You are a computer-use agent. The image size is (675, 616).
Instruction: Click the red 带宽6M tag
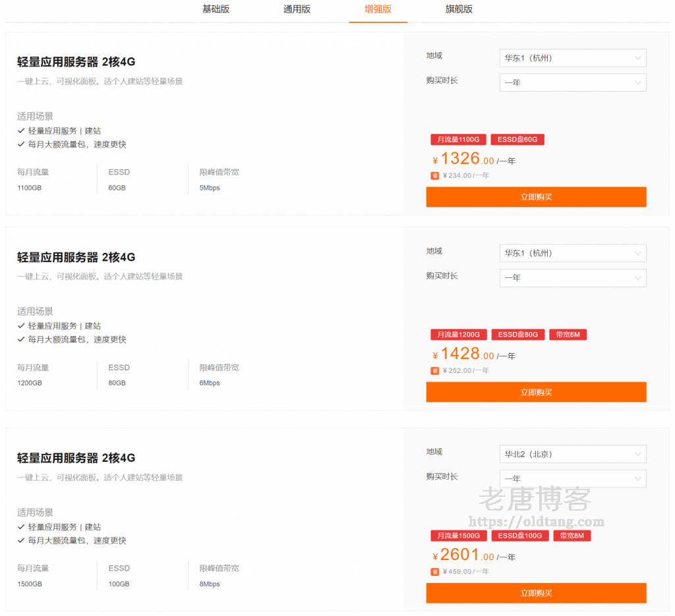point(568,335)
